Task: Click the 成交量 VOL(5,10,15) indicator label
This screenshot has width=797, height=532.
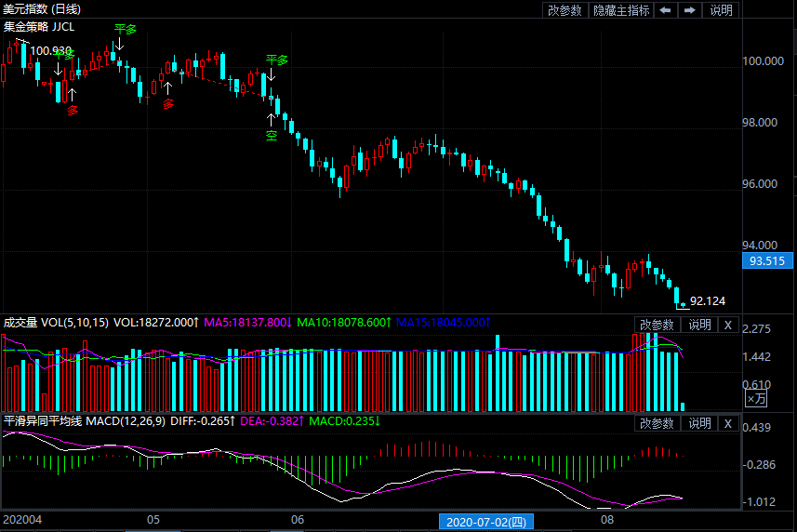Action: point(56,323)
